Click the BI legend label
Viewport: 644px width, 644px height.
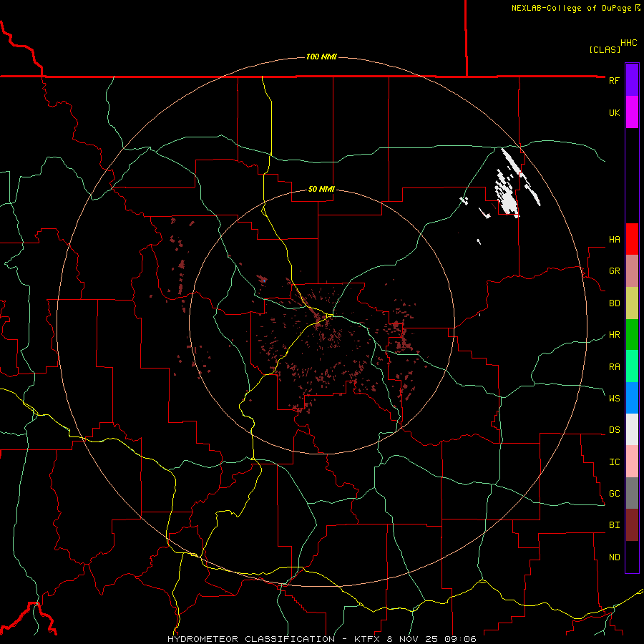pyautogui.click(x=614, y=525)
